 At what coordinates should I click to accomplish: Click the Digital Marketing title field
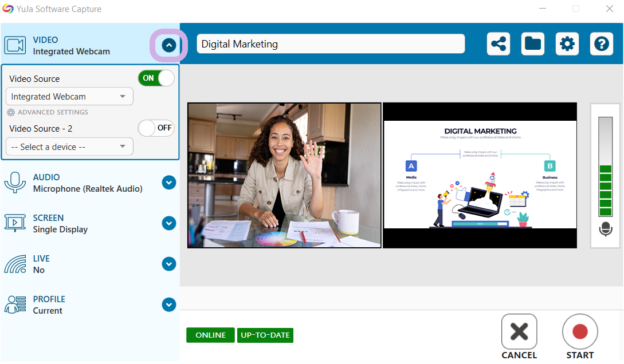pos(331,43)
